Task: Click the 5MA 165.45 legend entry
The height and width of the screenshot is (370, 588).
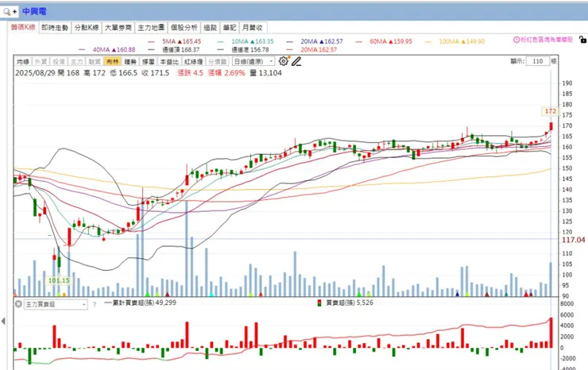Action: tap(181, 41)
